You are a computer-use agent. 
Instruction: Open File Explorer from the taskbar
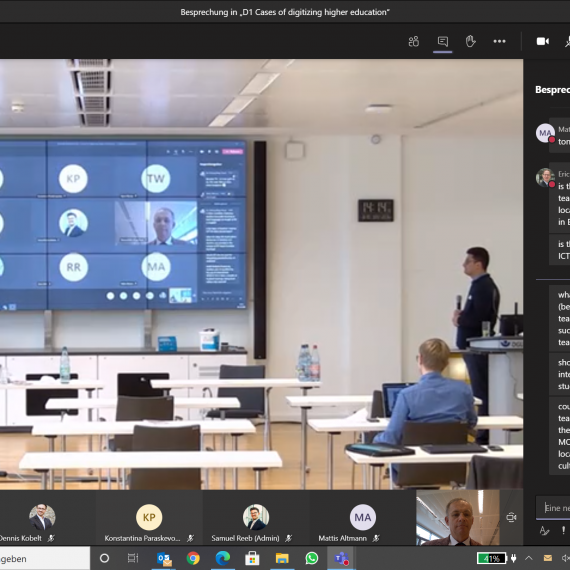pos(282,558)
